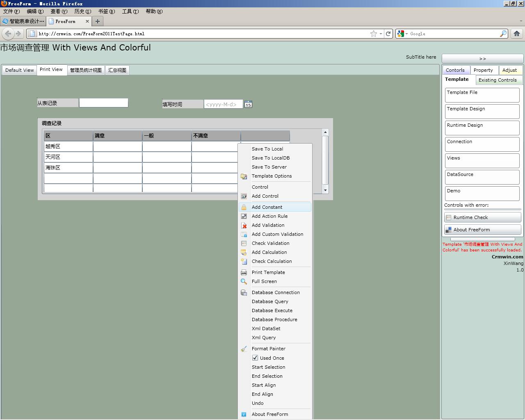Select Undo in the context menu
This screenshot has width=525, height=420.
point(258,403)
